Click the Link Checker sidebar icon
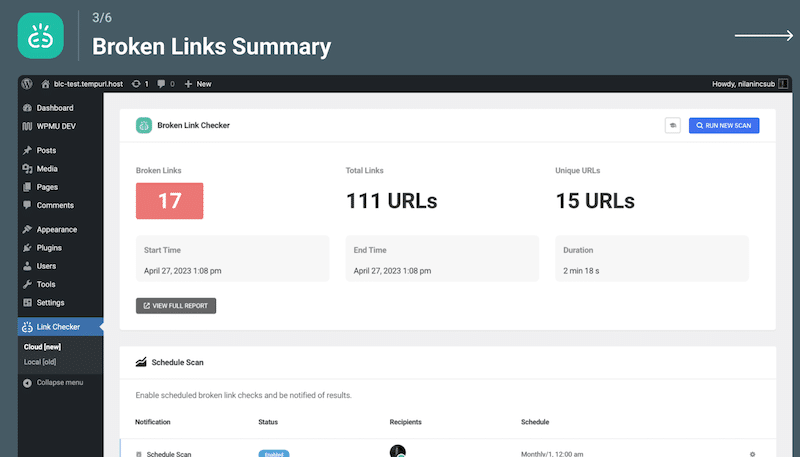 click(28, 327)
